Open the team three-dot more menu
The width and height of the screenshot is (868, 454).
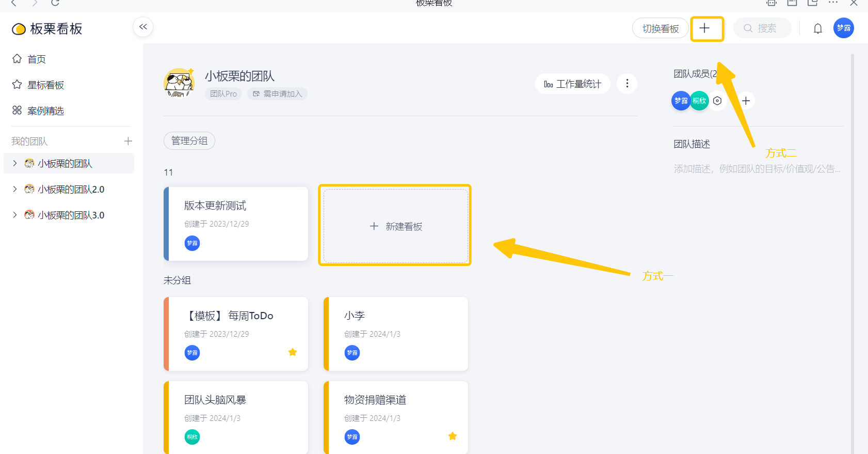pyautogui.click(x=627, y=84)
